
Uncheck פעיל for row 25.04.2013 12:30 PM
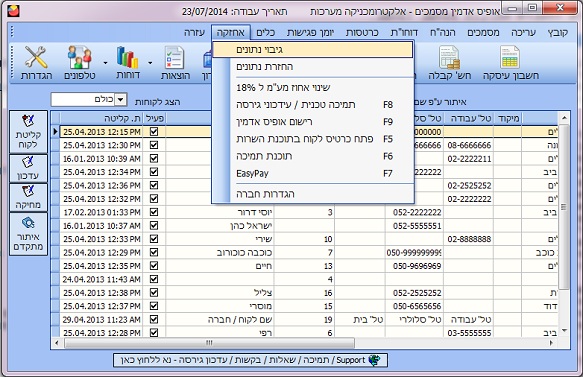click(x=154, y=145)
